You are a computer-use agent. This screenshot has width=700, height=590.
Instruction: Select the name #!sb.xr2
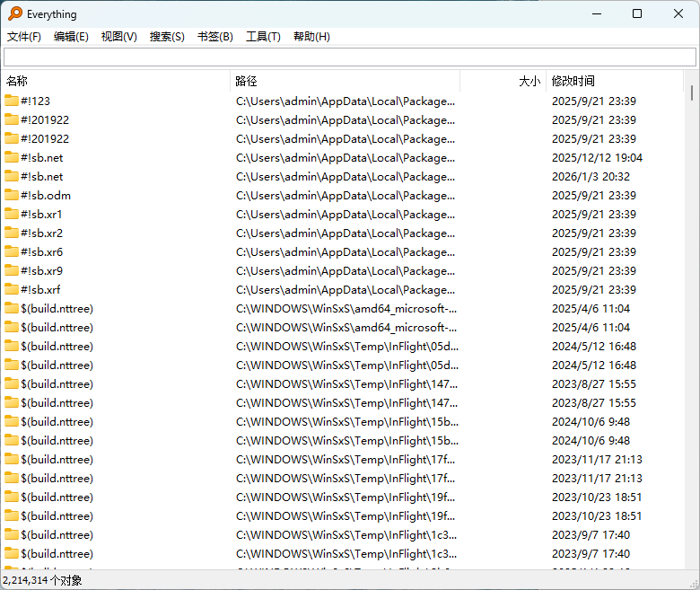(41, 233)
